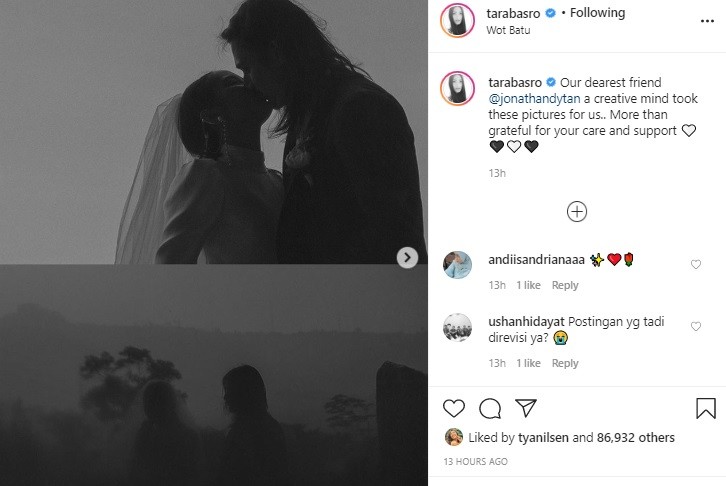Save the post with the bookmark icon
This screenshot has width=726, height=486.
[706, 408]
